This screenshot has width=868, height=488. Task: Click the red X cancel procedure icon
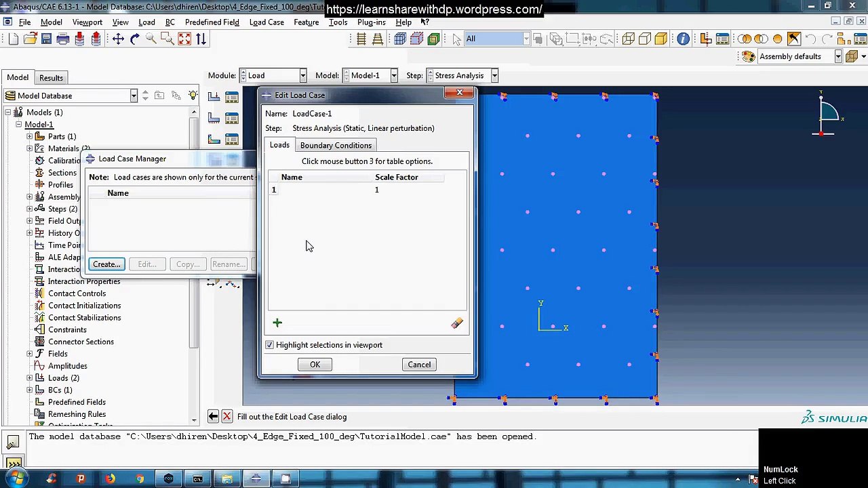pos(226,416)
